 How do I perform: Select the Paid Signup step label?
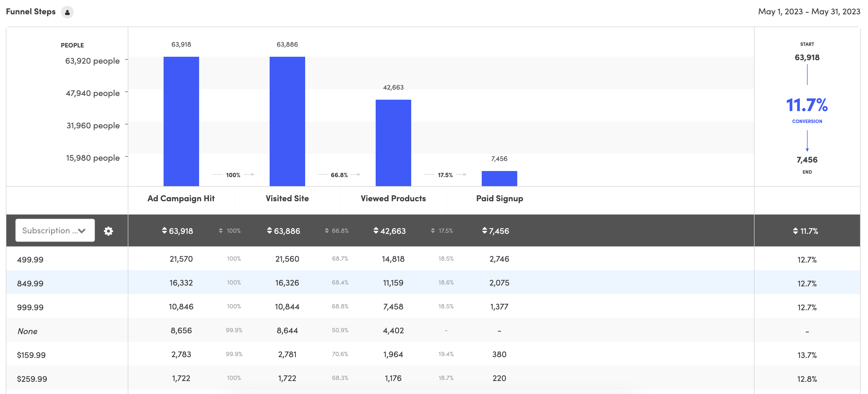(x=499, y=199)
